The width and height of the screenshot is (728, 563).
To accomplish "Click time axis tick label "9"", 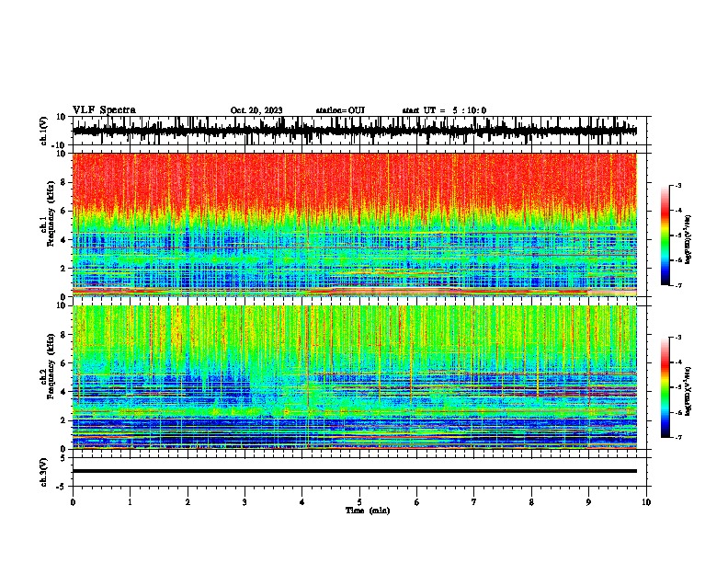I will click(x=588, y=502).
